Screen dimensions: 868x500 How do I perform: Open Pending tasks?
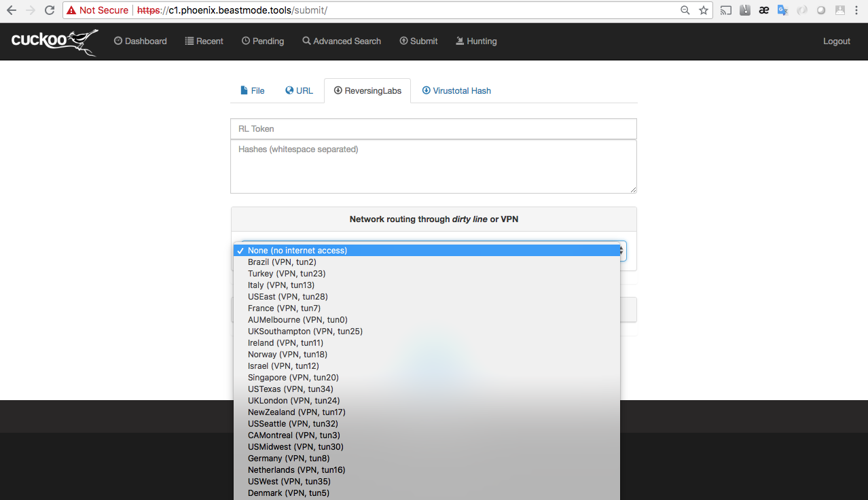[x=263, y=41]
